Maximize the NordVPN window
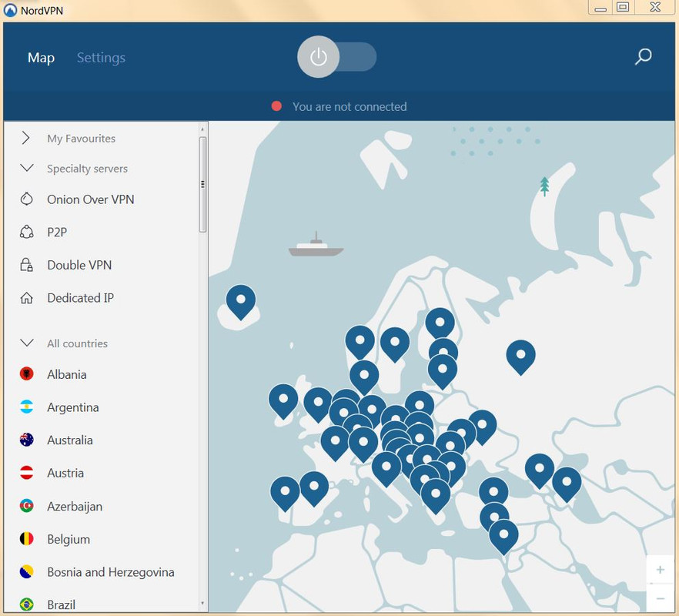The image size is (679, 616). 623,7
